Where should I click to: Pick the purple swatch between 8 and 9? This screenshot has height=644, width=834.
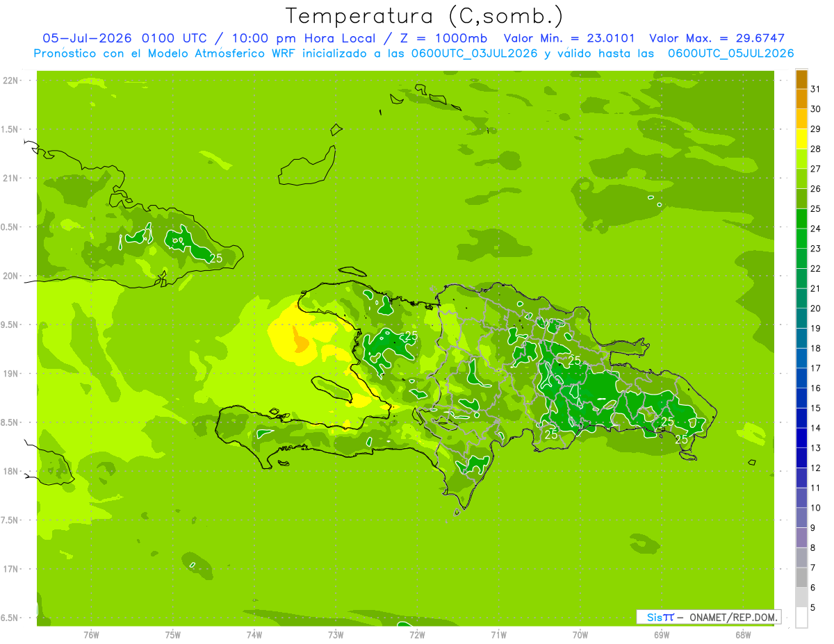(x=801, y=538)
